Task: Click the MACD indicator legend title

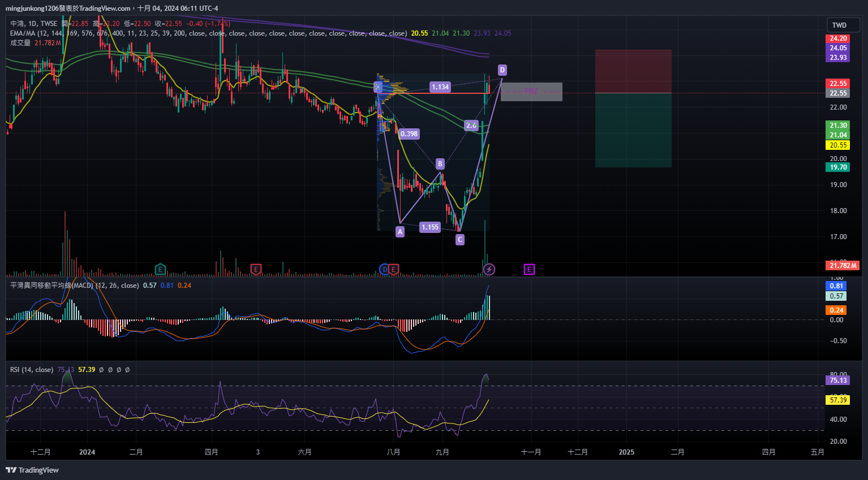Action: coord(74,286)
